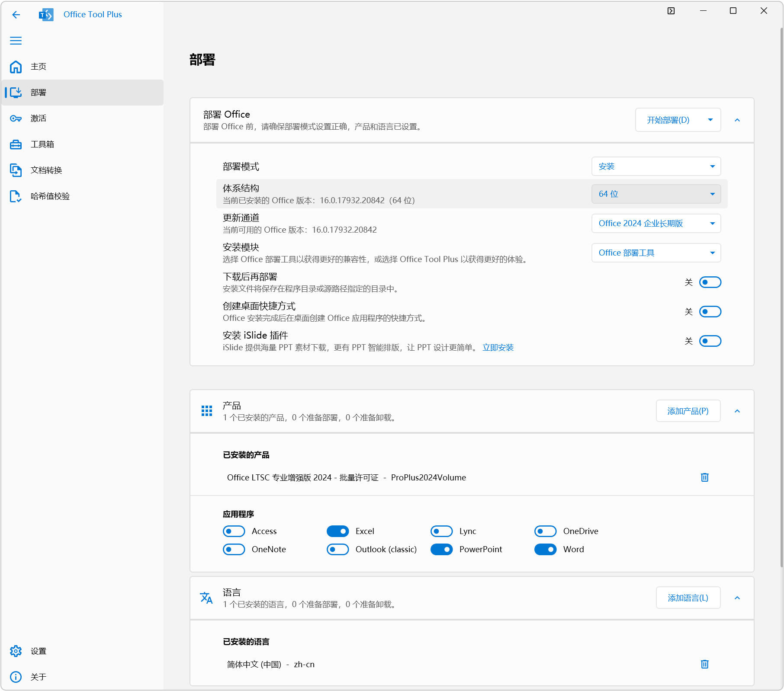Viewport: 784px width, 691px height.
Task: Click the 当前已安装的 Office 版本 text
Action: click(319, 201)
